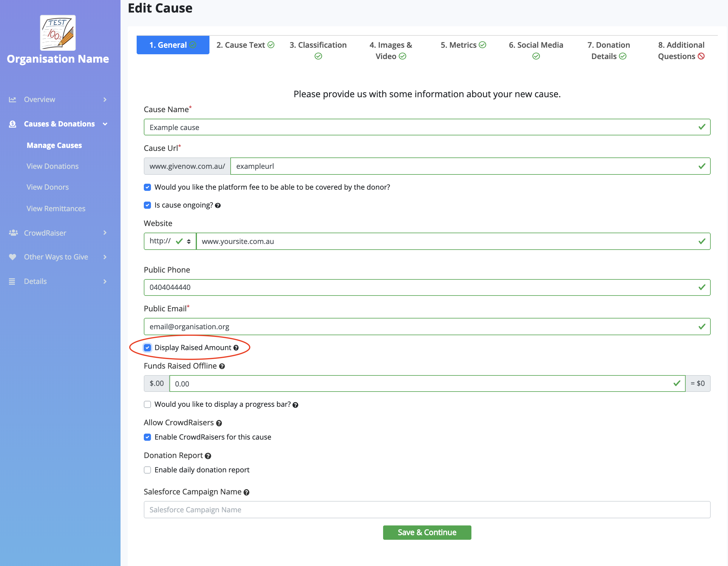This screenshot has height=566, width=728.
Task: Go to the 6. Social Media tab
Action: (536, 50)
